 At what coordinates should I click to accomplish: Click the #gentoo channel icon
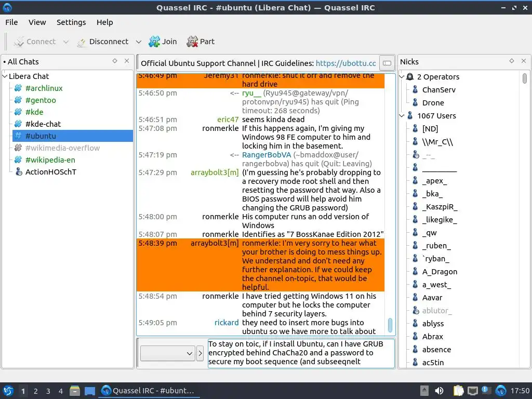point(18,100)
